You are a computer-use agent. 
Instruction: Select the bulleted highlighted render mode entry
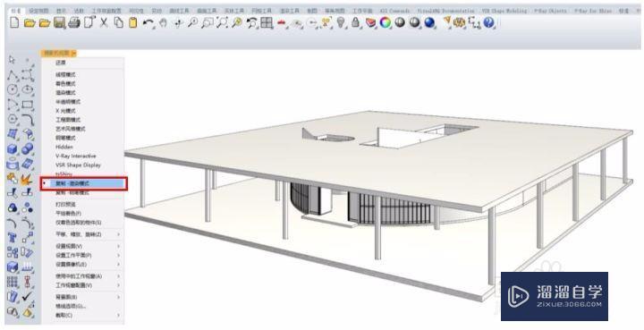[84, 183]
